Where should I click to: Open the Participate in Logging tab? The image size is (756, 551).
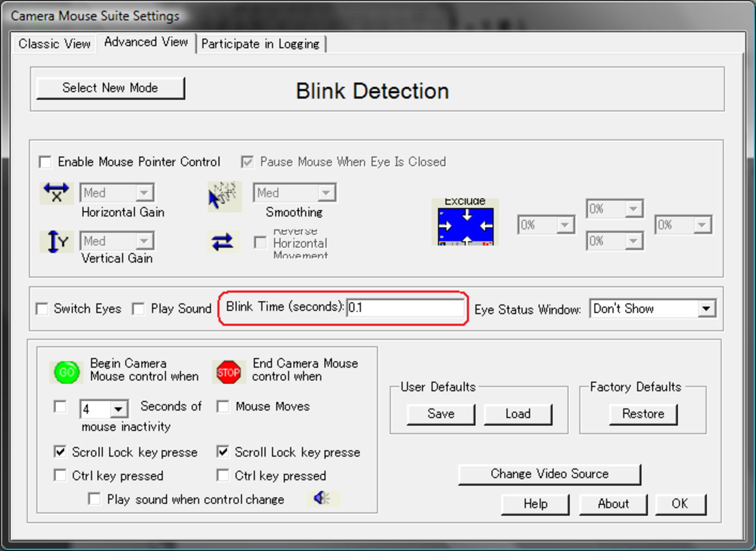pyautogui.click(x=260, y=44)
